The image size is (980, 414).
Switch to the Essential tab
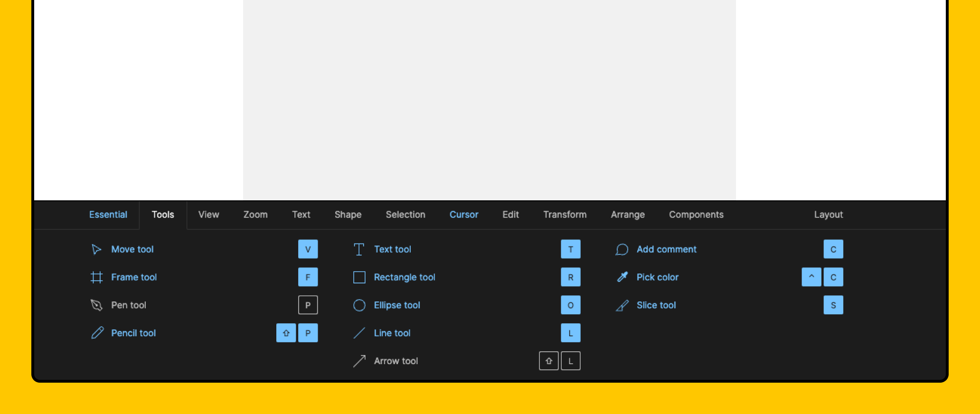pos(108,215)
